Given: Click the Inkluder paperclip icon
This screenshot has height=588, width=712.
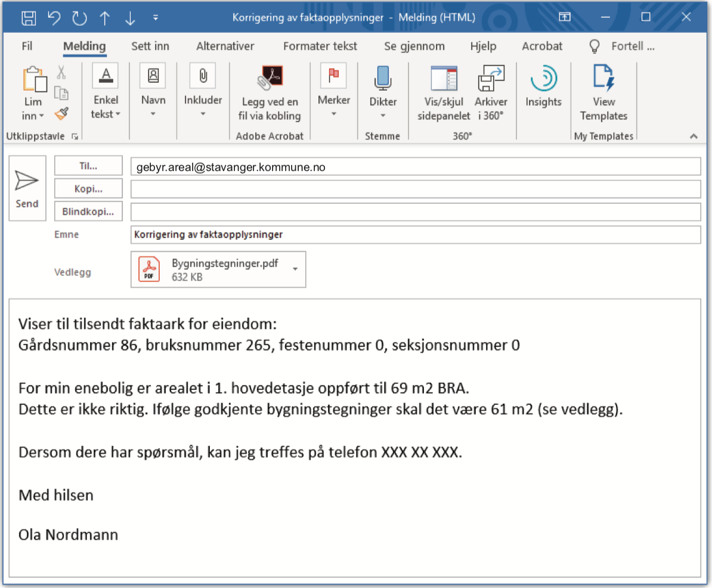Looking at the screenshot, I should tap(202, 76).
